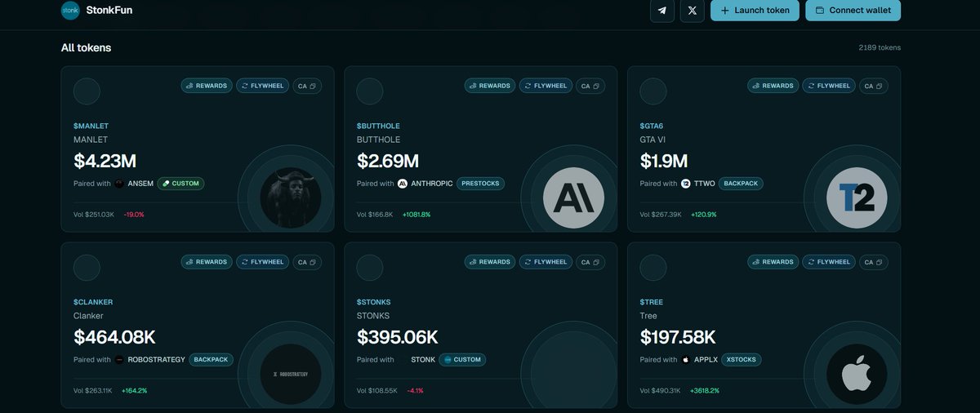Copy the STONKS contract address (CA)

point(590,262)
